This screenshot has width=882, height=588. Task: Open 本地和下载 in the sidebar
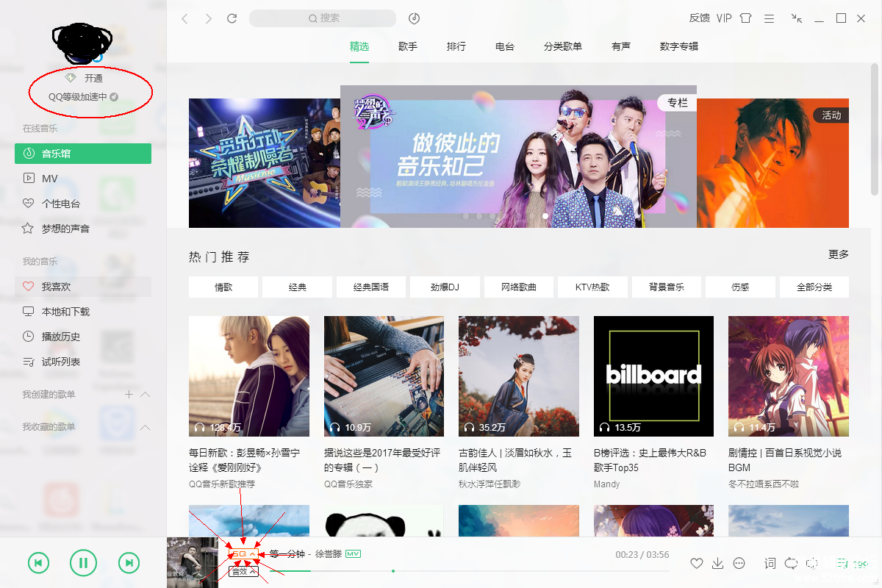coord(83,312)
